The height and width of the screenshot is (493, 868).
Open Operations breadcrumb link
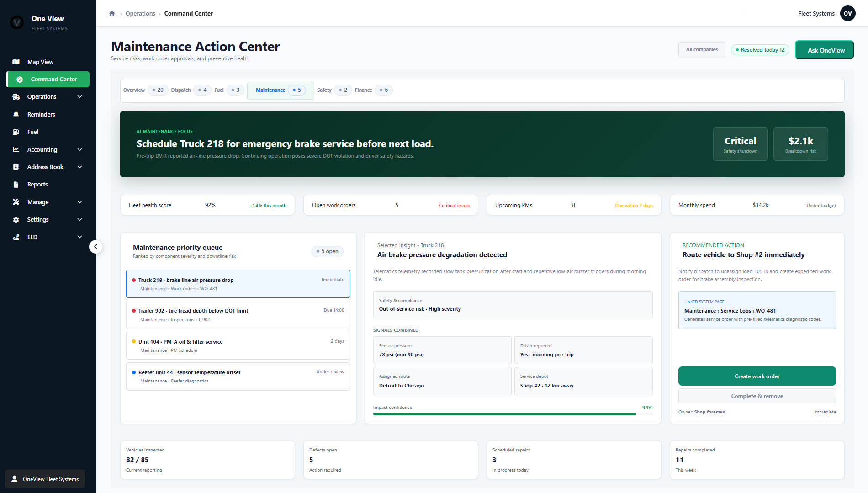140,13
